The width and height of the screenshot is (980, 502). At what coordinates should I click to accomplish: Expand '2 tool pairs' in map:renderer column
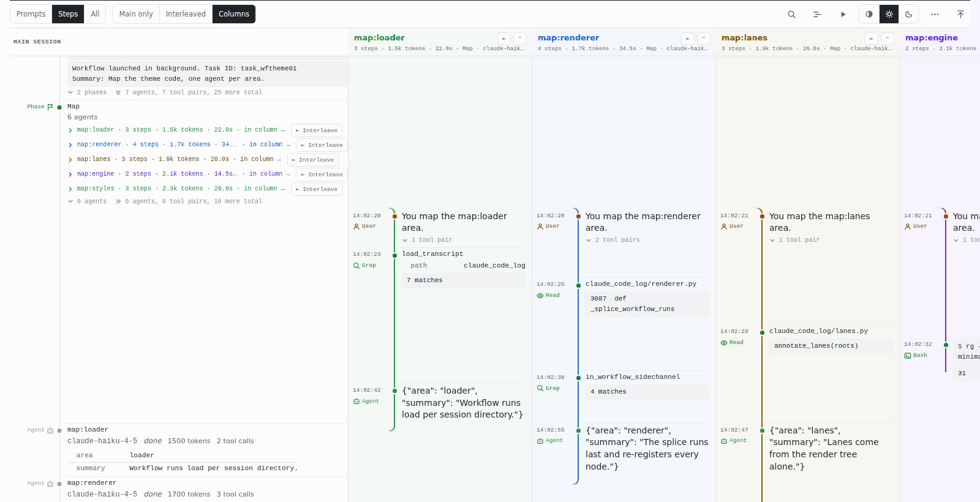612,240
